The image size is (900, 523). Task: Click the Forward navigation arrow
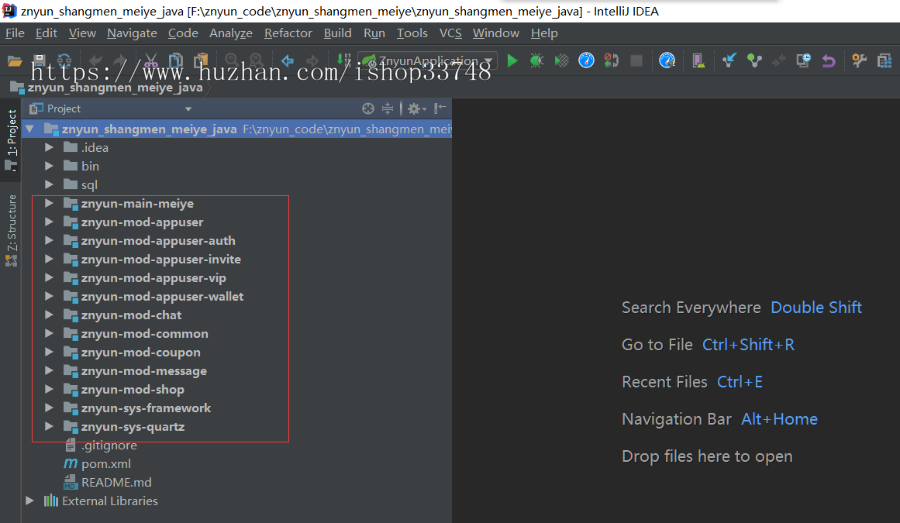[x=312, y=61]
